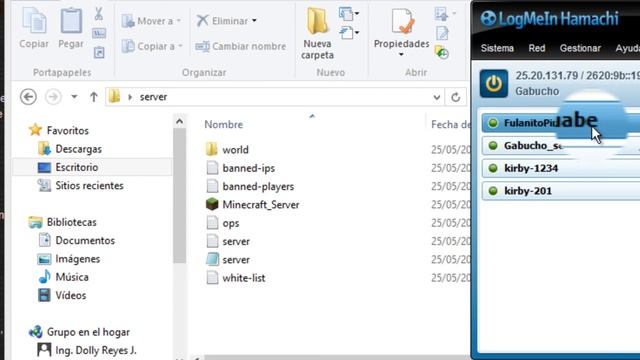Image resolution: width=640 pixels, height=360 pixels.
Task: Select the banned-players file
Action: coord(250,187)
